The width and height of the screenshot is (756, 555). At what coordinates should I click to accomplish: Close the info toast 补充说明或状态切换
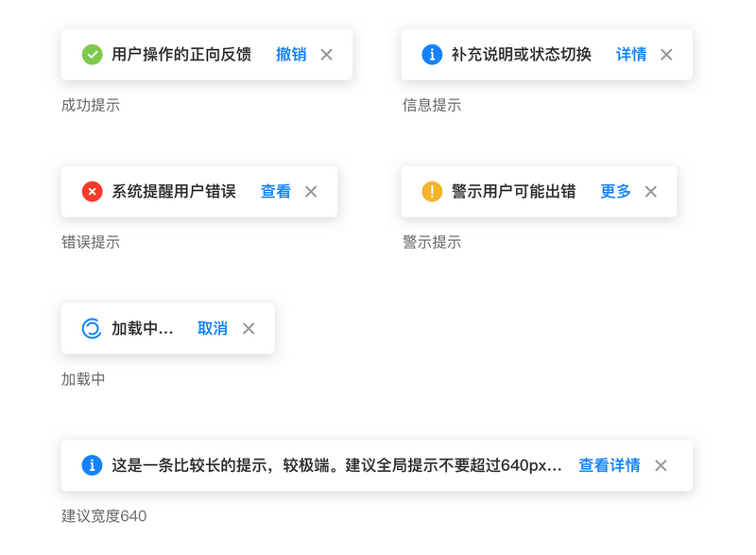pyautogui.click(x=666, y=55)
